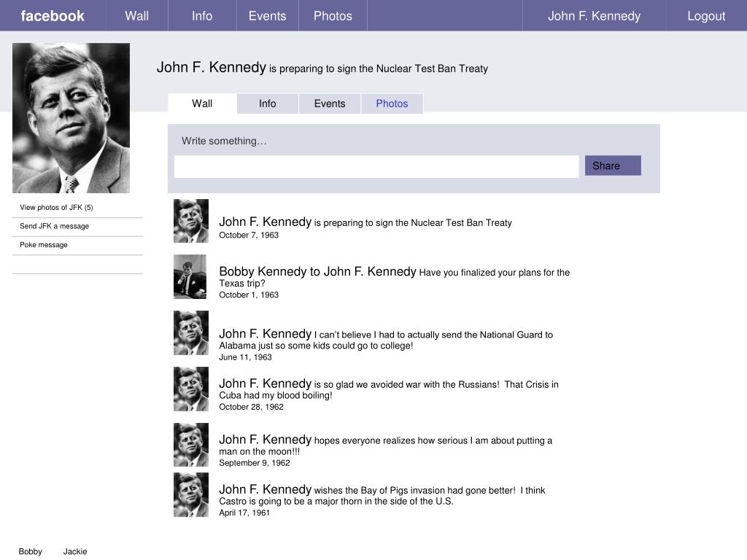Viewport: 747px width, 560px height.
Task: Switch to the Events profile tab
Action: click(330, 104)
